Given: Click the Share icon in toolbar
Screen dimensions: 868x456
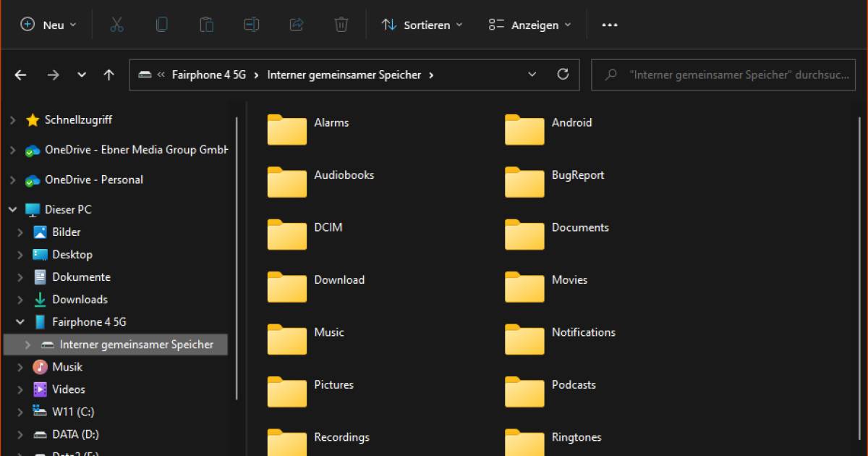Looking at the screenshot, I should point(296,25).
